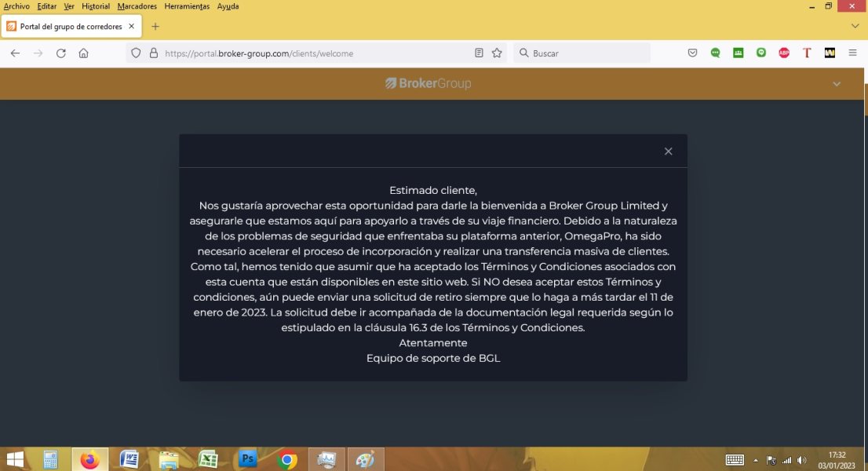Open the on-screen keyboard tray icon
This screenshot has height=471, width=868.
pyautogui.click(x=735, y=460)
